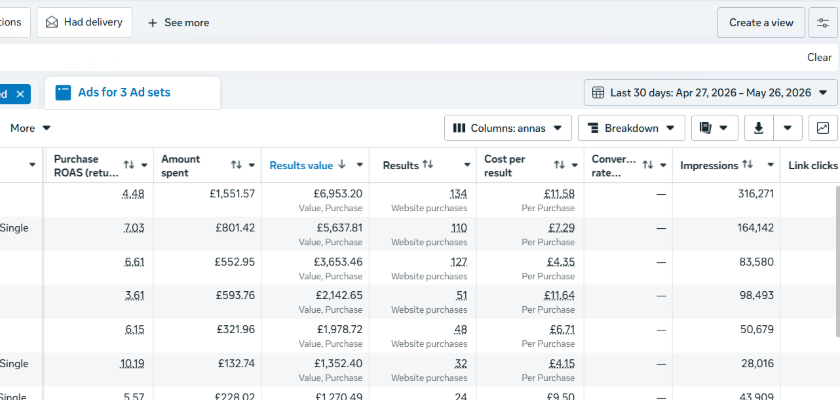Click the vertical table scrollbar

(837, 261)
